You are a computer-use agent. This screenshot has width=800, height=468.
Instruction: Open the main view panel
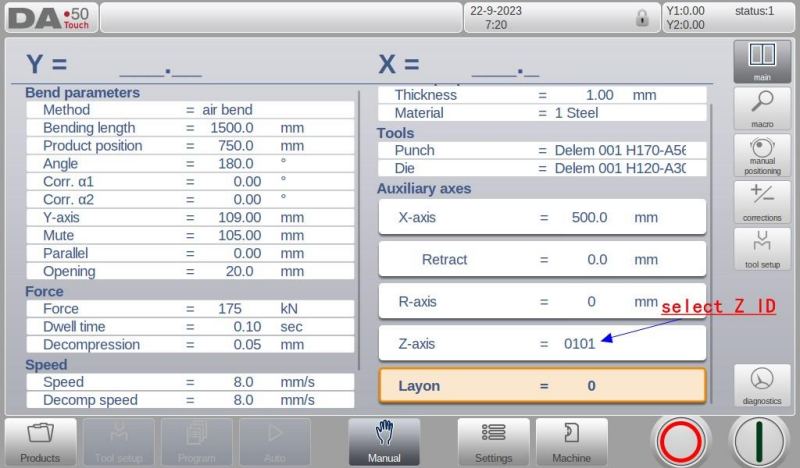tap(762, 62)
